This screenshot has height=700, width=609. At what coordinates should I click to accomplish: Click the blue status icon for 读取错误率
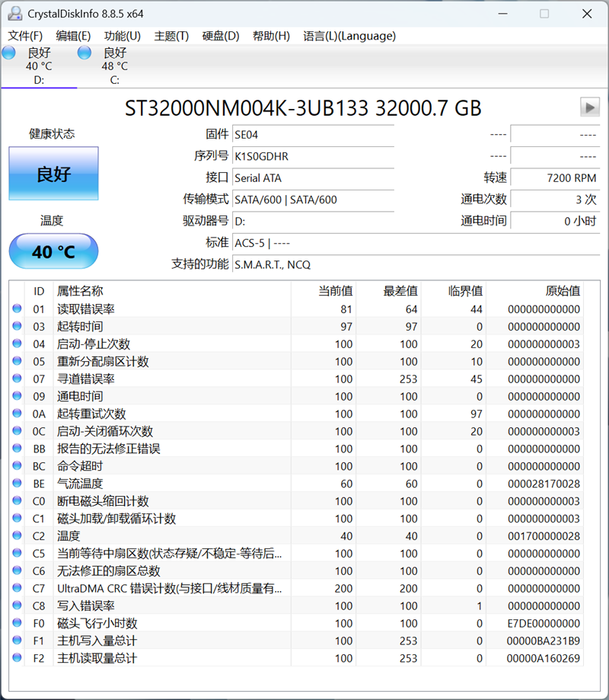click(x=16, y=308)
